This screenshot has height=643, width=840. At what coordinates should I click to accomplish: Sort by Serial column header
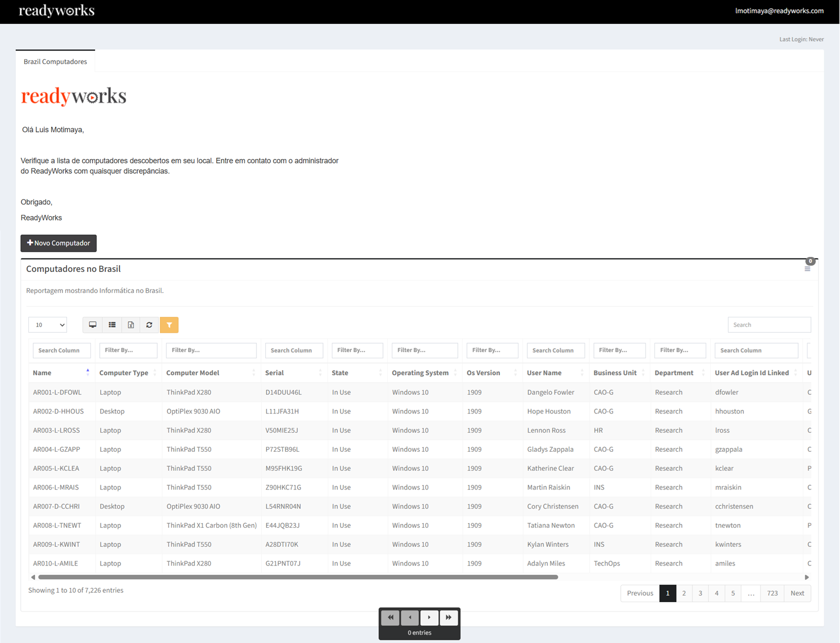click(x=294, y=373)
